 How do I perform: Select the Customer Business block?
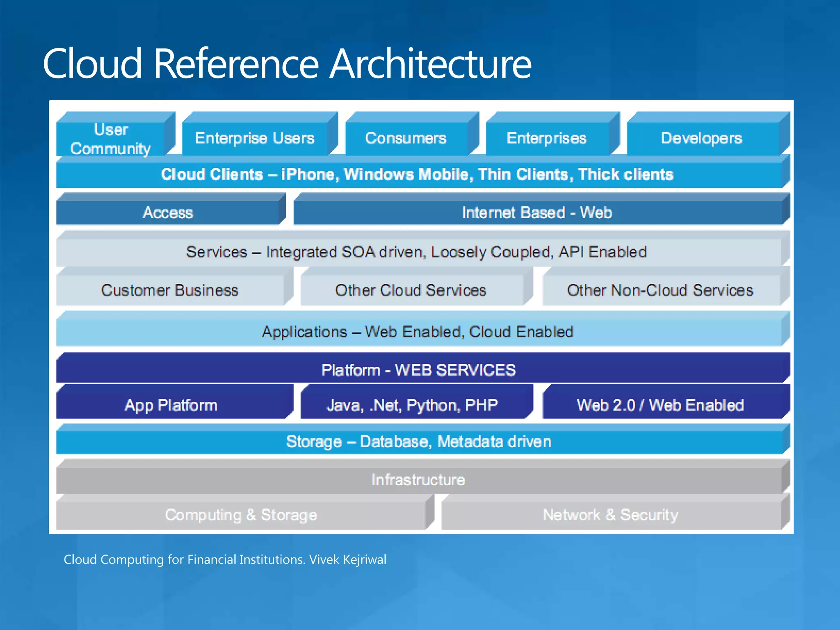170,290
